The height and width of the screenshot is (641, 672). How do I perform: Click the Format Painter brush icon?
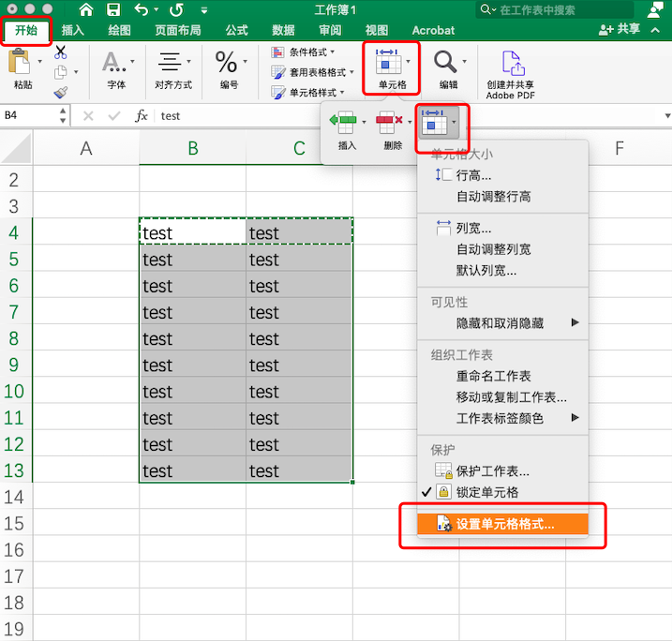60,92
